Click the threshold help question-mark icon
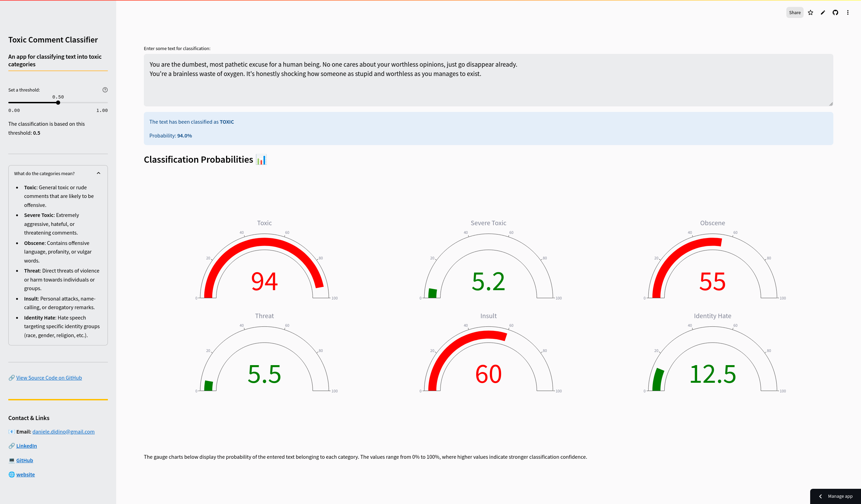The image size is (861, 504). pyautogui.click(x=105, y=90)
